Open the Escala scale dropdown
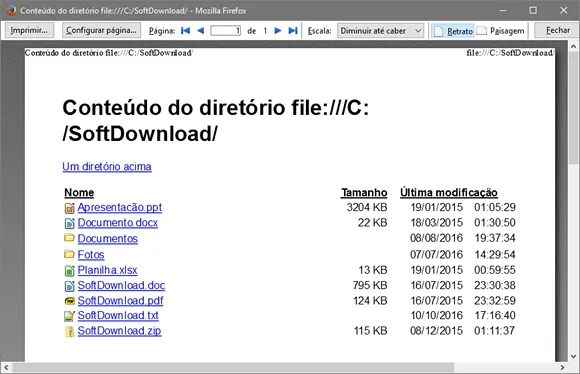This screenshot has height=374, width=580. pos(380,31)
